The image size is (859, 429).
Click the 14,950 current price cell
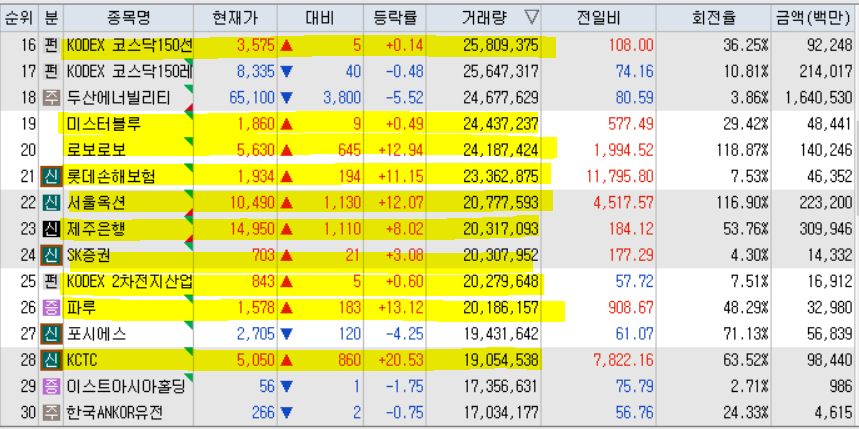tap(252, 229)
